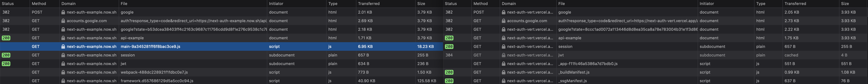Click the lock icon on the _buildManifest.js row

coord(503,72)
